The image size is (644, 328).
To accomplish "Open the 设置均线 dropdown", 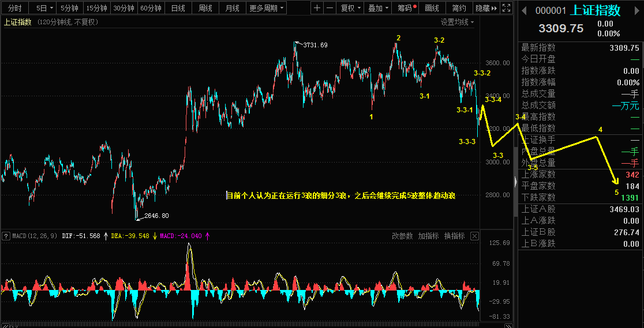I will click(x=457, y=22).
